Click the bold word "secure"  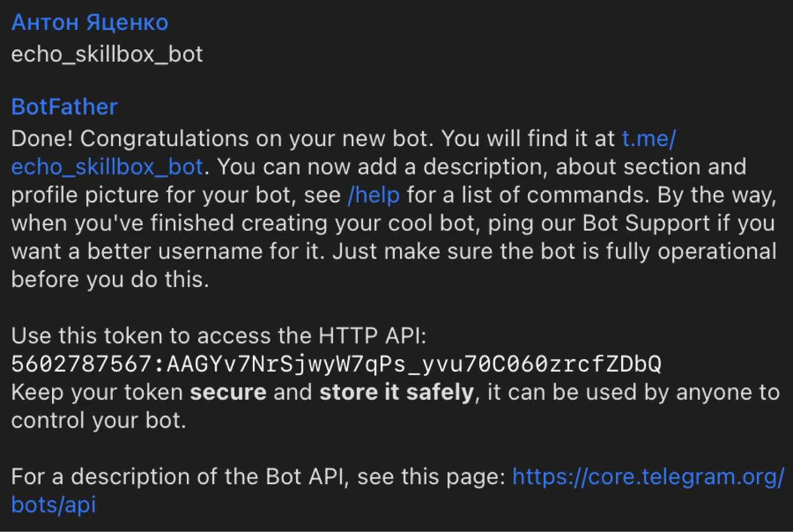228,393
